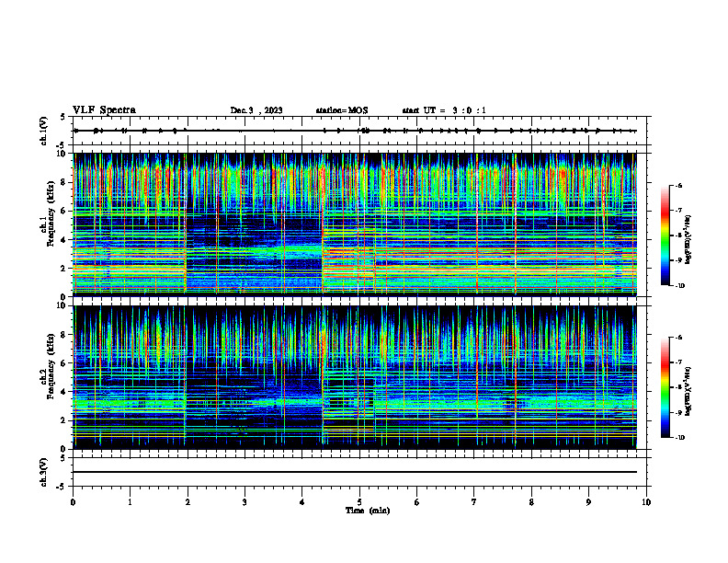The width and height of the screenshot is (728, 563).
Task: Click the ch.1 color bar log(PSD) label
Action: pyautogui.click(x=688, y=239)
